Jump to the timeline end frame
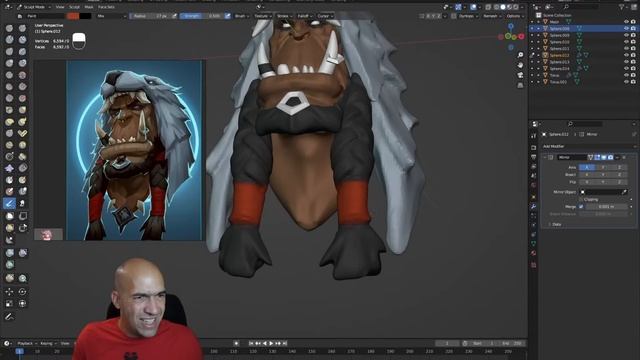This screenshot has height=360, width=640. (285, 343)
